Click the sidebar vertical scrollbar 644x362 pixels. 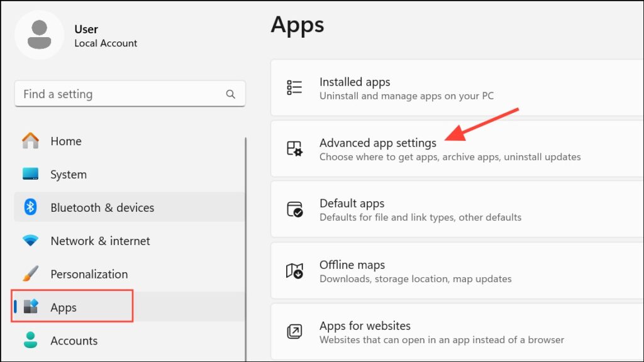[246, 250]
